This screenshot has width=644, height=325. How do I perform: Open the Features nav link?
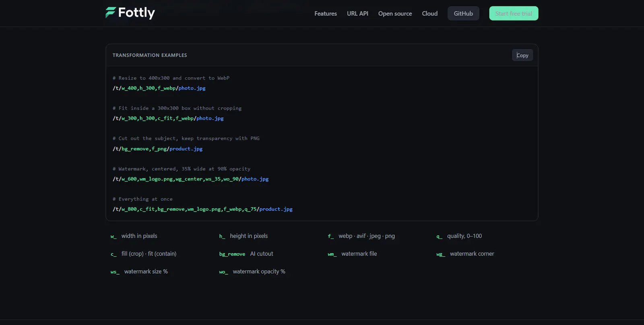[326, 13]
